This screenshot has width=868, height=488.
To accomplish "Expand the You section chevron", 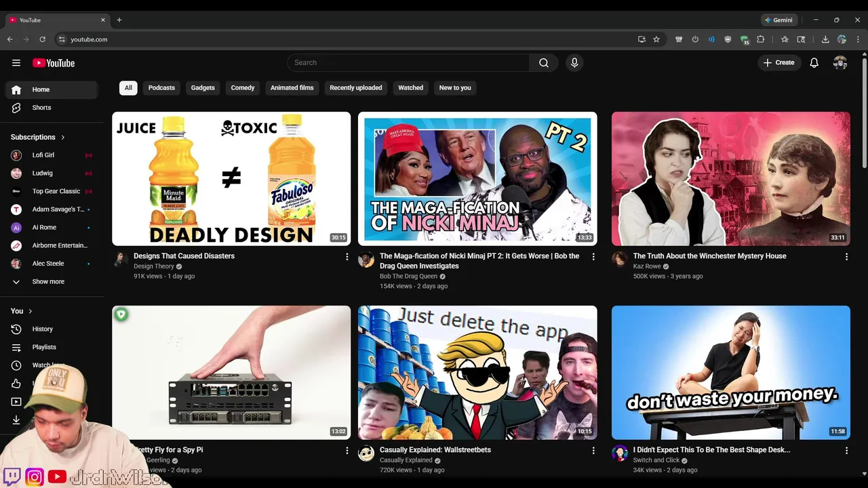I will click(x=30, y=311).
